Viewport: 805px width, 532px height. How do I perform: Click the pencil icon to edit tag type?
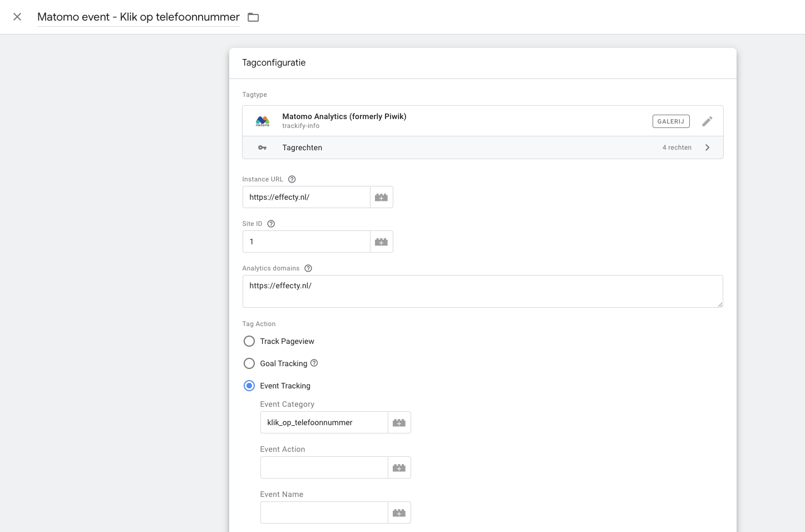pyautogui.click(x=707, y=121)
